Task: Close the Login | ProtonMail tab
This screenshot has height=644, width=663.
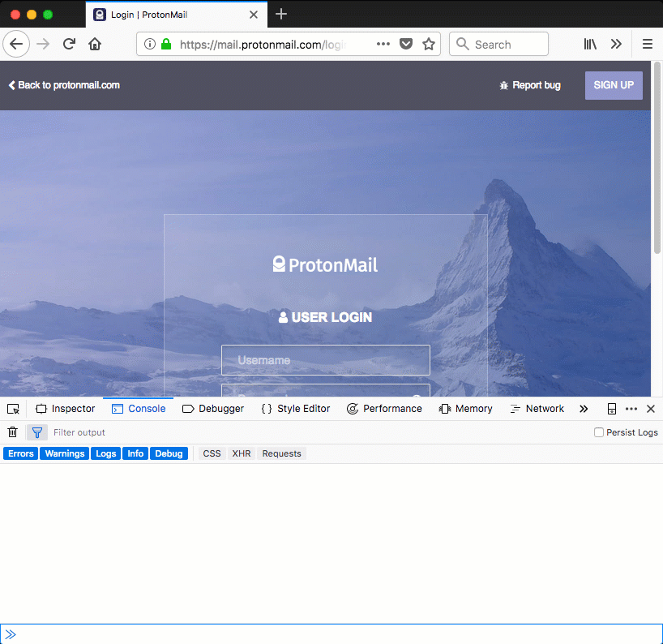Action: click(254, 15)
